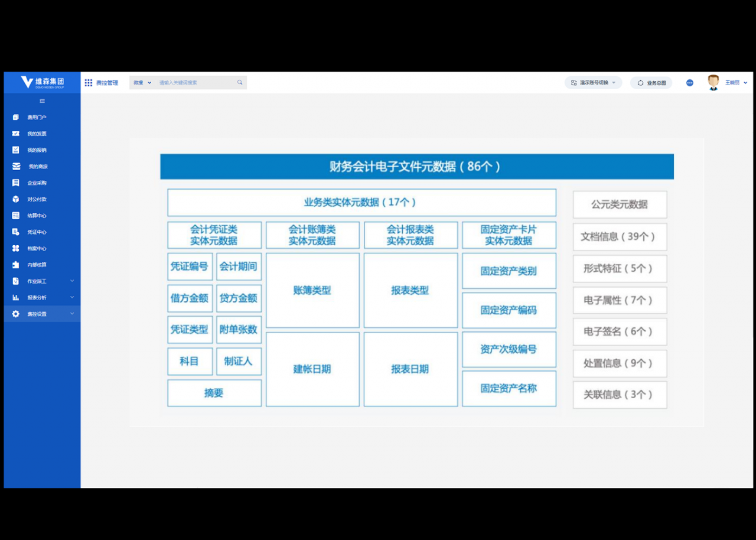Click the 固定资产类别 box
This screenshot has height=540, width=756.
click(x=509, y=271)
